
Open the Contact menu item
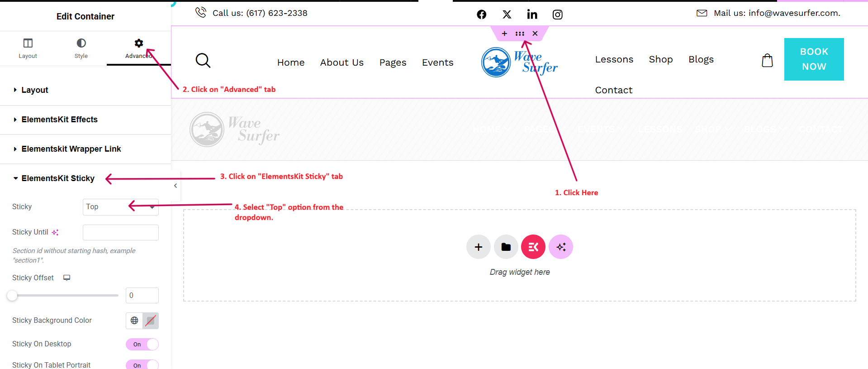pos(614,90)
